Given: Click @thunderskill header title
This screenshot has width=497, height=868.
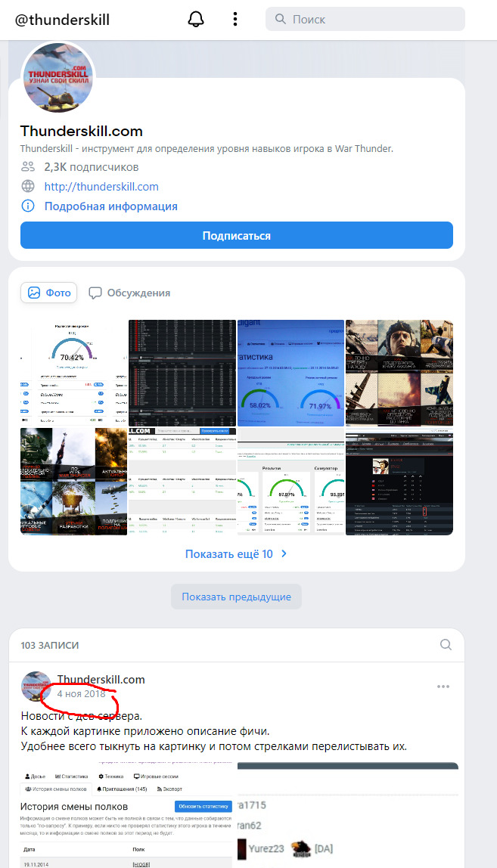Looking at the screenshot, I should (62, 20).
